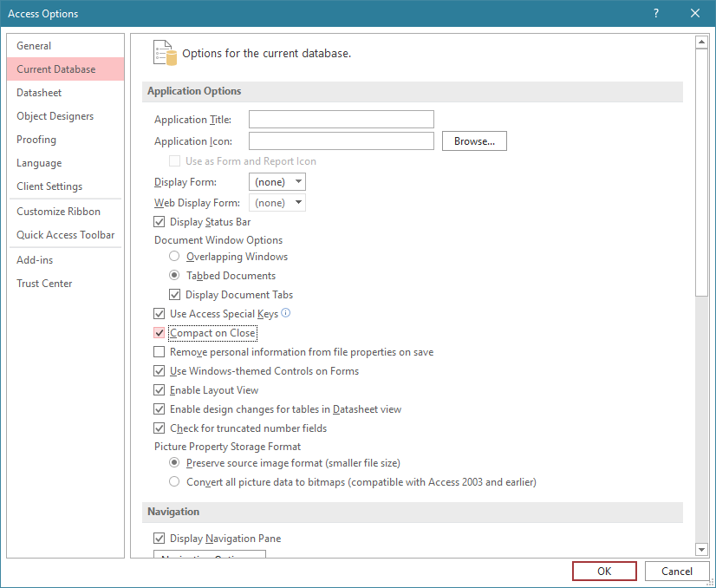The width and height of the screenshot is (716, 588).
Task: Click the Application Title text field
Action: (341, 120)
